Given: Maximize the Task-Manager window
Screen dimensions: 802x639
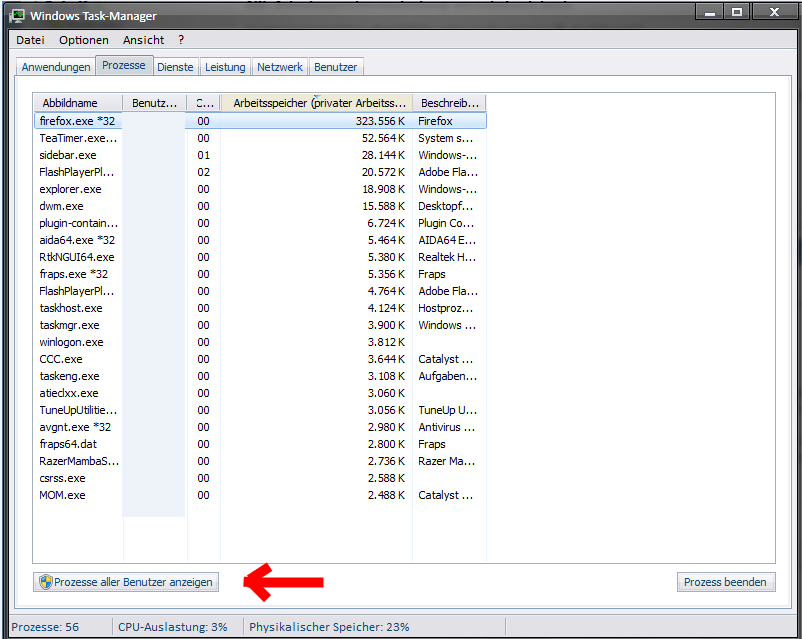Looking at the screenshot, I should [x=737, y=12].
